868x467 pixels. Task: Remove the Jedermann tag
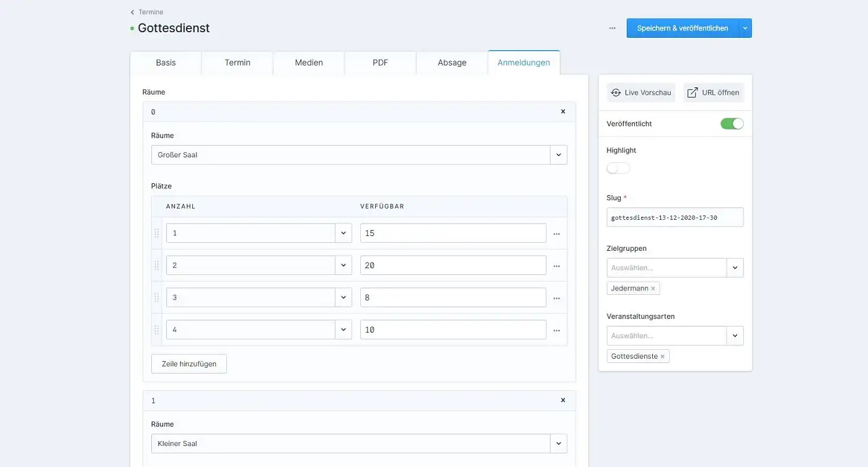(653, 289)
